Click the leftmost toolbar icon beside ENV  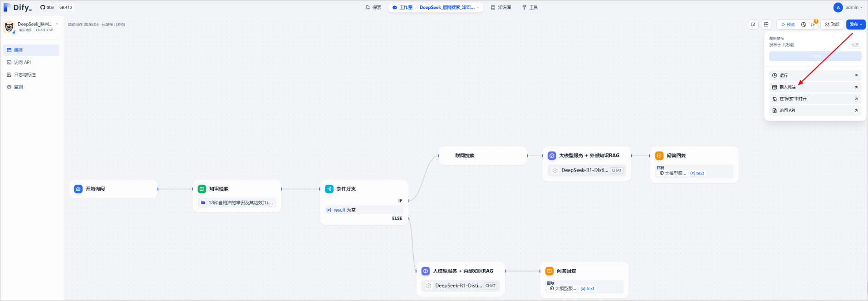point(753,25)
